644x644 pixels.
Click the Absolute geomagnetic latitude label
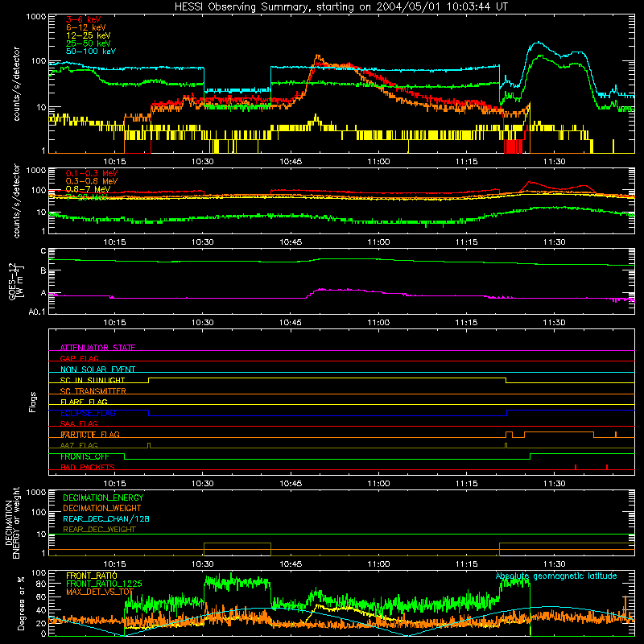[556, 576]
